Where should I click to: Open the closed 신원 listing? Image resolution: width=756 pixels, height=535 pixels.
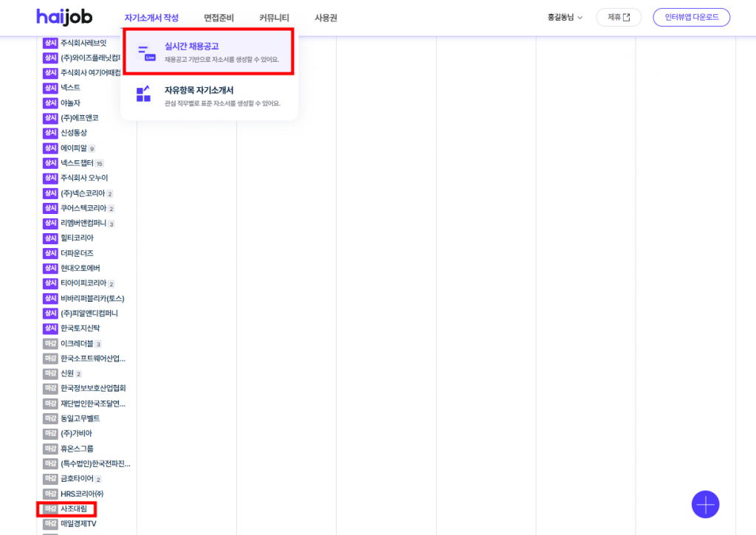[67, 373]
